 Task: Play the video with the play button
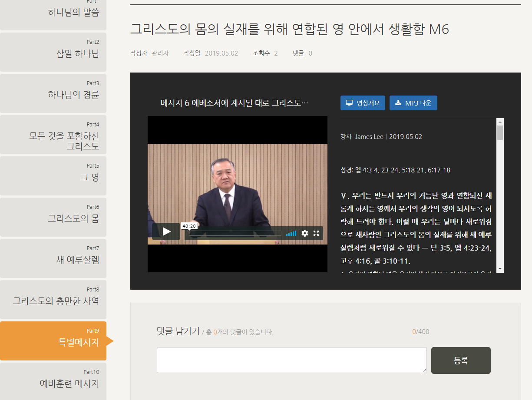(166, 231)
